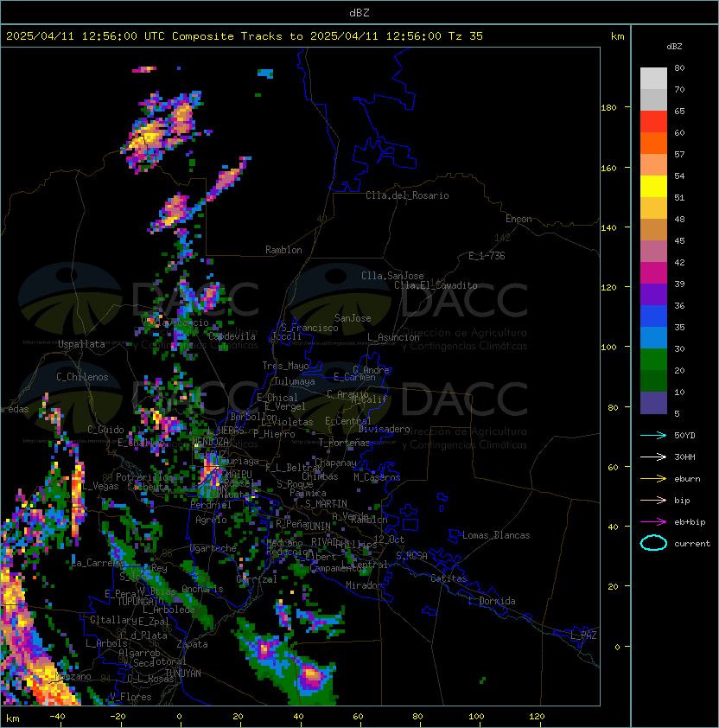Viewport: 719px width, 728px height.
Task: Click the 'Clla.SanJose' map label
Action: click(392, 276)
